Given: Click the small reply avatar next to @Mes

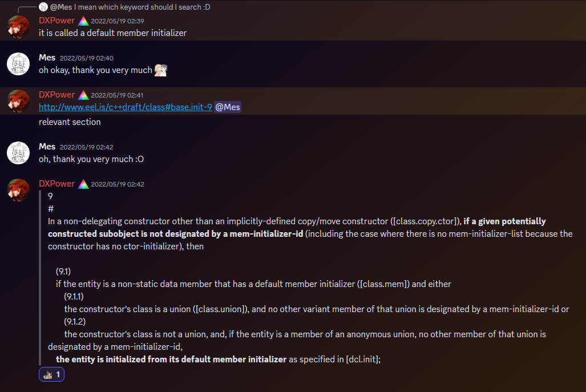Looking at the screenshot, I should [43, 7].
